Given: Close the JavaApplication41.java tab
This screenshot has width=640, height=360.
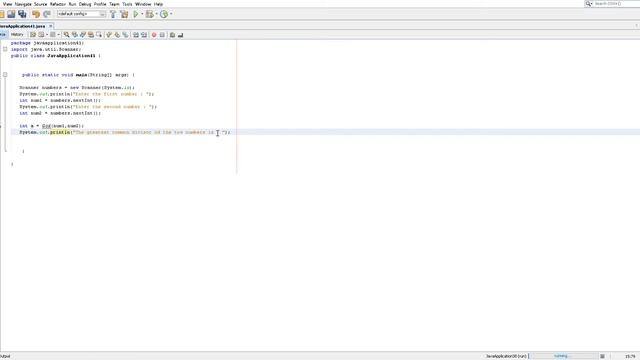Looking at the screenshot, I should click(51, 26).
